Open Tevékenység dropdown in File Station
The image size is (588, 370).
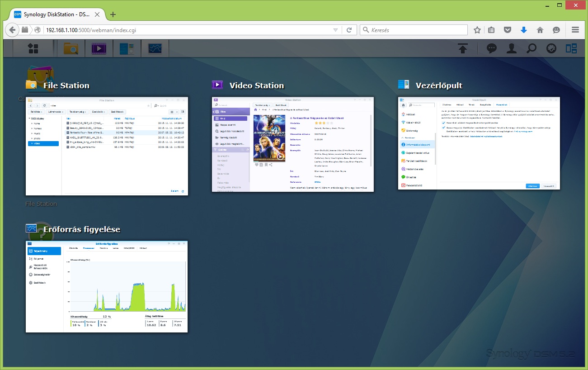click(78, 112)
